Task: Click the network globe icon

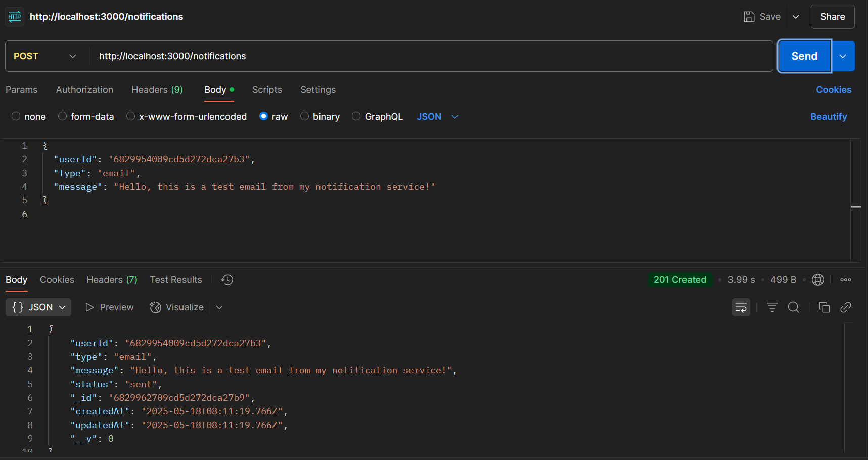Action: (818, 280)
